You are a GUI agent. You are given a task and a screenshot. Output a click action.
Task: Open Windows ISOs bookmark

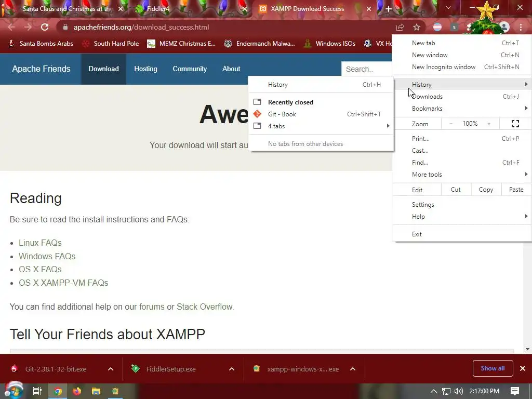(329, 44)
